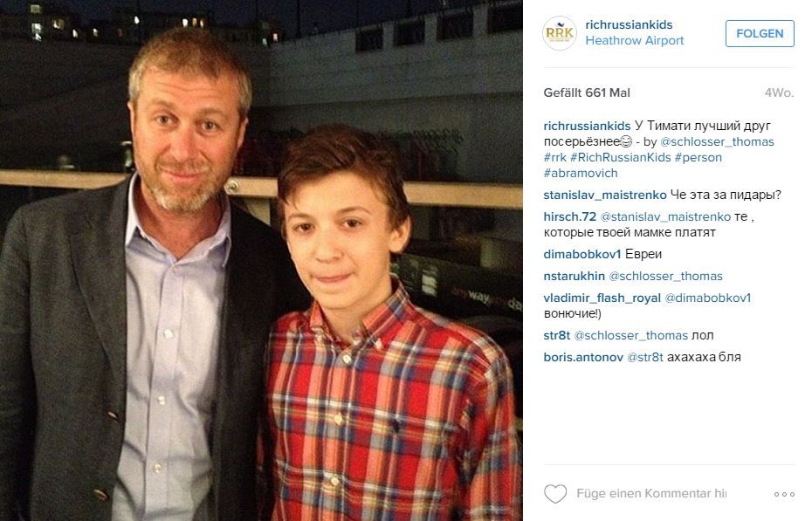
Task: Open nstarukhin commenter profile
Action: (575, 277)
